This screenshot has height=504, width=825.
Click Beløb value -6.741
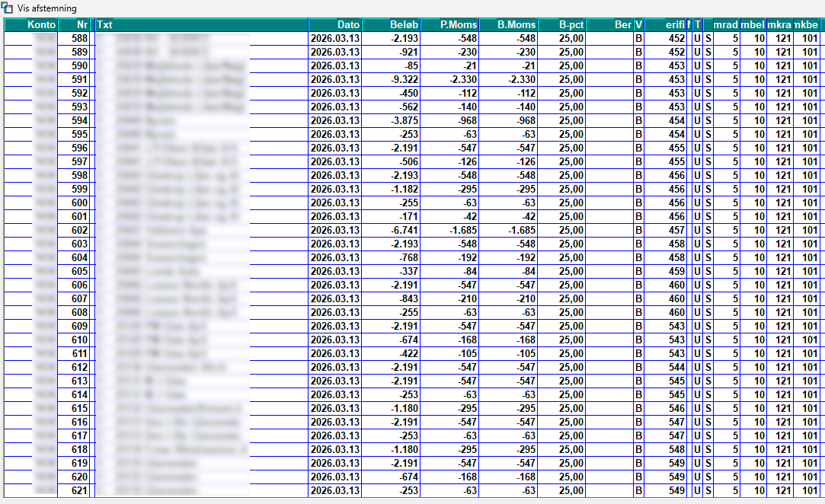point(405,231)
